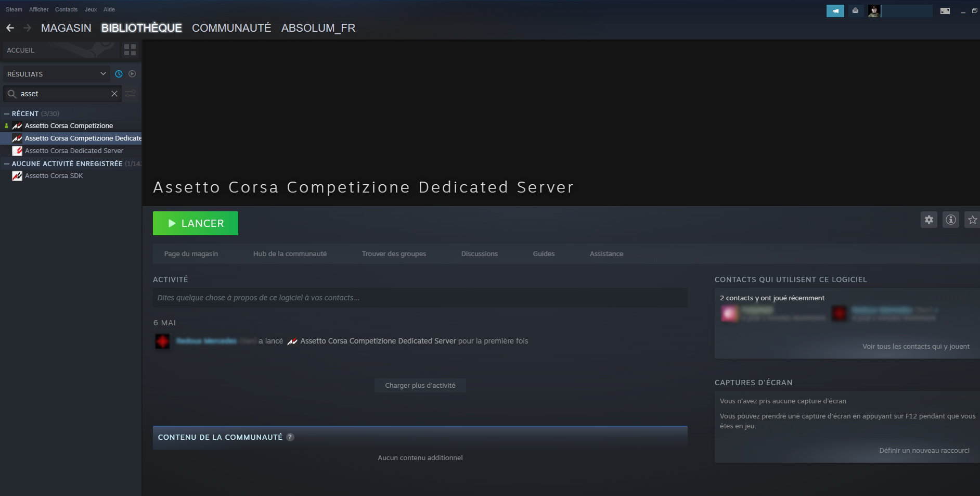Toggle ready-to-play filter icon

tap(132, 74)
